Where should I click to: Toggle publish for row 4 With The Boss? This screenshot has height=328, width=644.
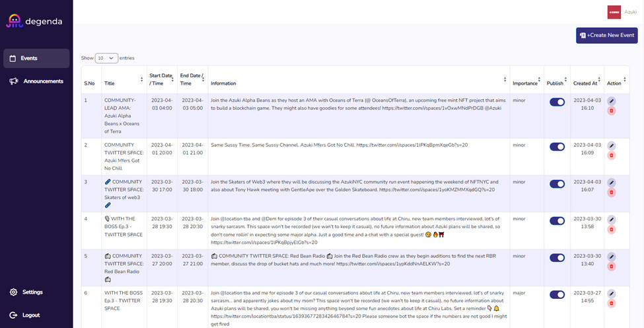557,221
